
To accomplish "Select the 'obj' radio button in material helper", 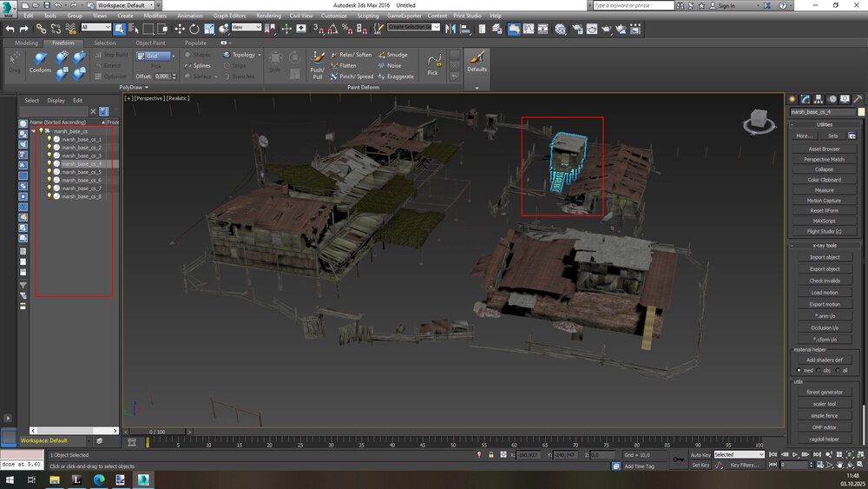I will (817, 370).
